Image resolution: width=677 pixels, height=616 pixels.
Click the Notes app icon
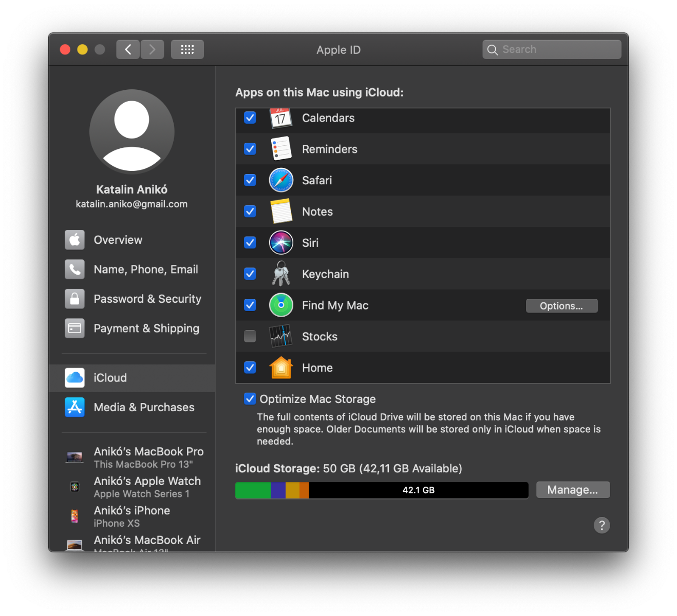[281, 211]
